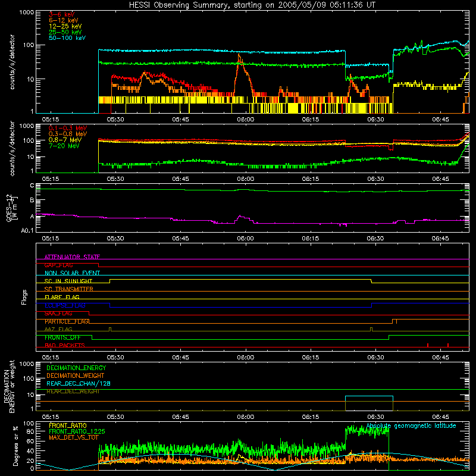Image resolution: width=476 pixels, height=476 pixels.
Task: Select the 3-6 keV legend entry
Action: click(x=62, y=14)
